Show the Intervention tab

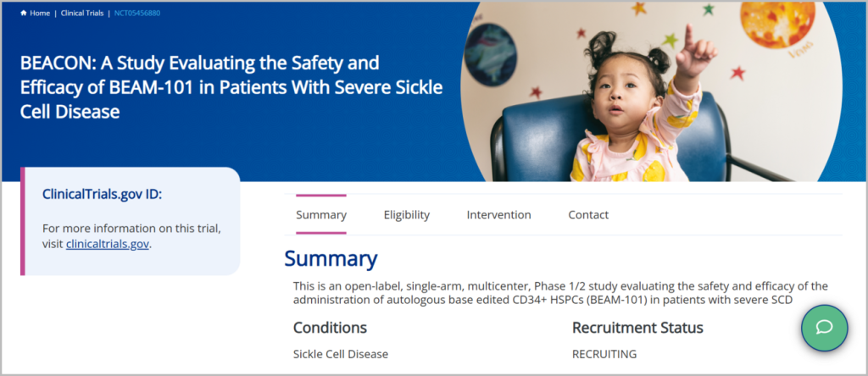tap(498, 215)
